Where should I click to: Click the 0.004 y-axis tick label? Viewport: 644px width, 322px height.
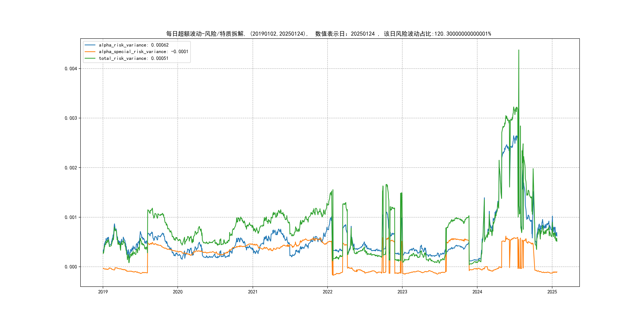click(x=71, y=69)
